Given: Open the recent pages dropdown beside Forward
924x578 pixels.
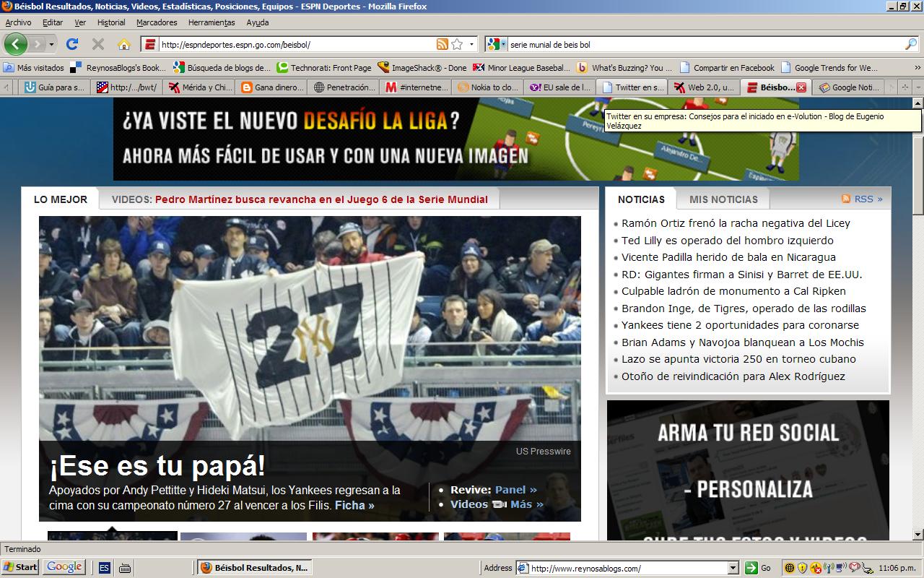Looking at the screenshot, I should point(51,44).
